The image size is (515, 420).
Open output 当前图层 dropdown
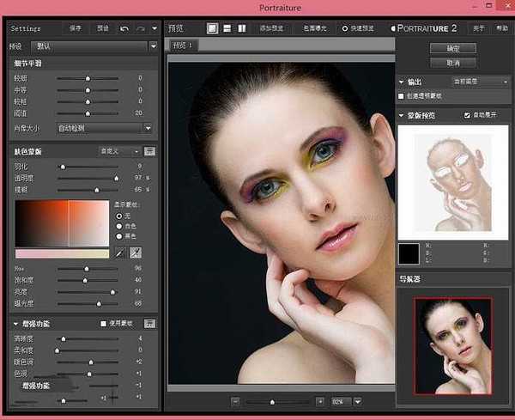pos(481,82)
